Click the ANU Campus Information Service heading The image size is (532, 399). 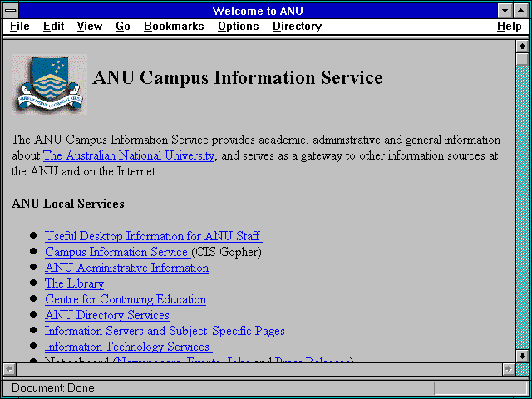(x=238, y=77)
